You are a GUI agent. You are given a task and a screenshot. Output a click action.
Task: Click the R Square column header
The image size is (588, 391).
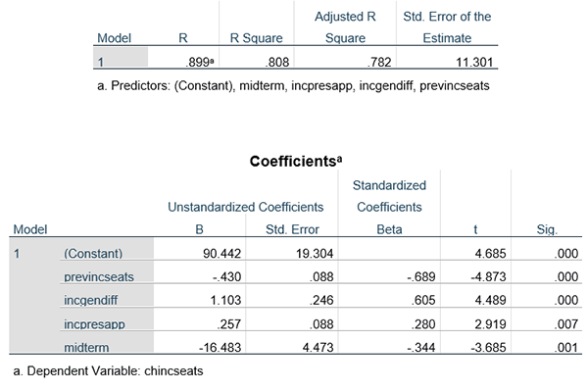pos(256,38)
